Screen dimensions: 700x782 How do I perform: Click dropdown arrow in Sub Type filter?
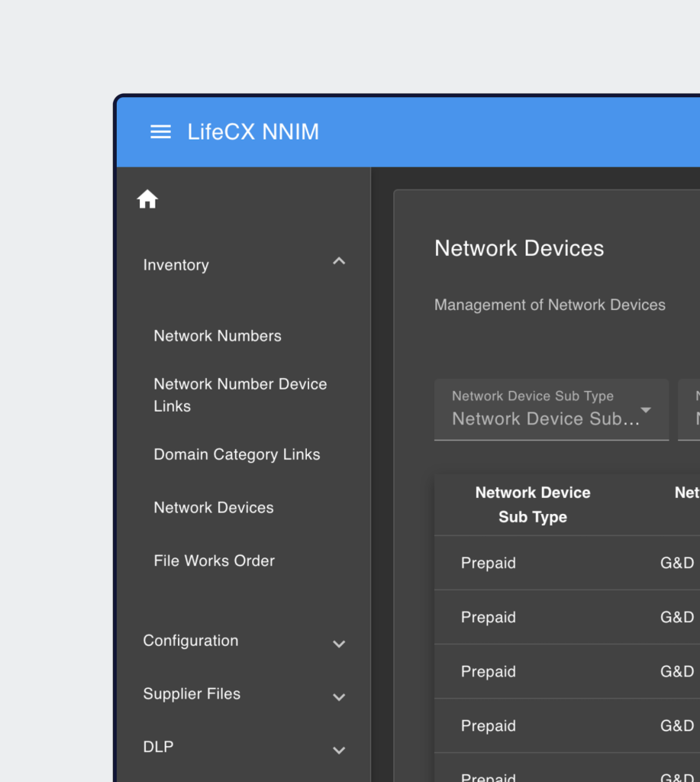(646, 411)
